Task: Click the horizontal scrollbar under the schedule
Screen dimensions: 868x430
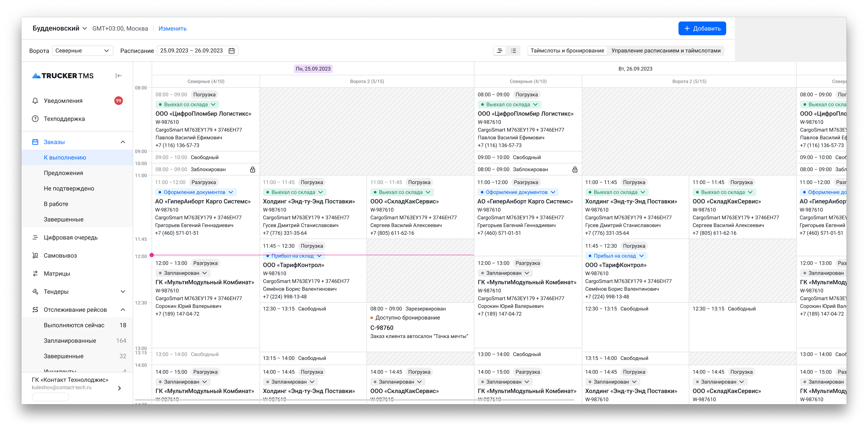Action: coord(354,400)
